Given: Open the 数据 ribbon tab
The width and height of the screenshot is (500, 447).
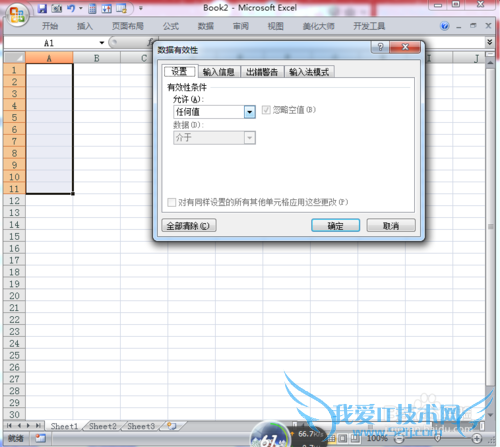Looking at the screenshot, I should coord(206,26).
